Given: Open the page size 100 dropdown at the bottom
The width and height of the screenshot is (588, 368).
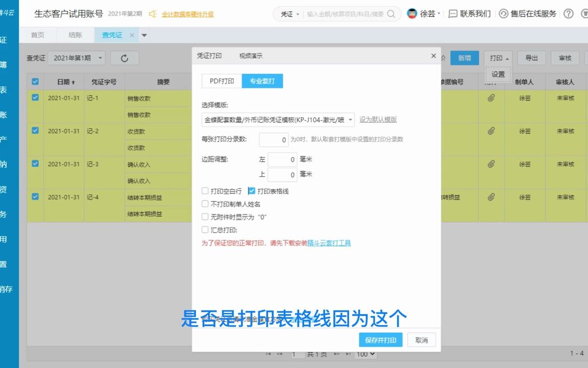Looking at the screenshot, I should coord(365,354).
